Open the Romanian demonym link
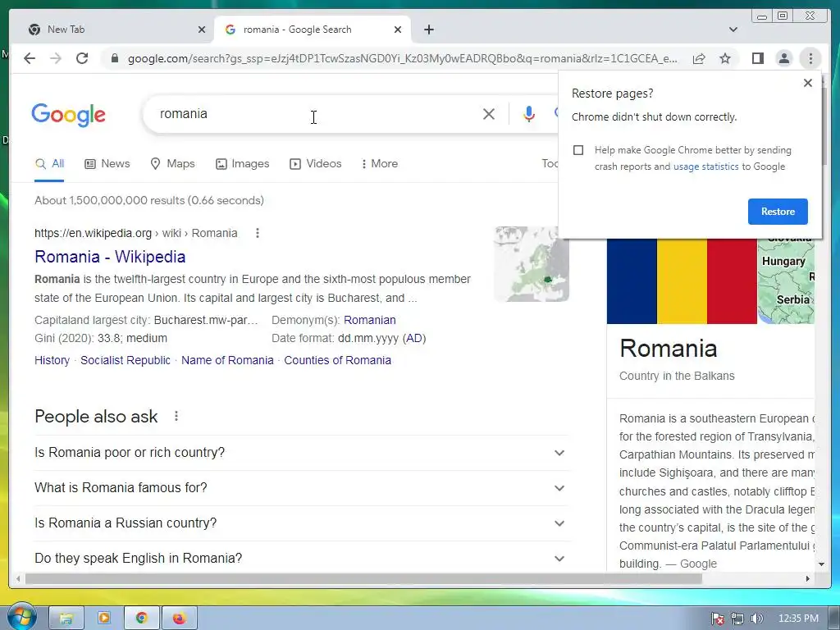840x630 pixels. coord(370,321)
